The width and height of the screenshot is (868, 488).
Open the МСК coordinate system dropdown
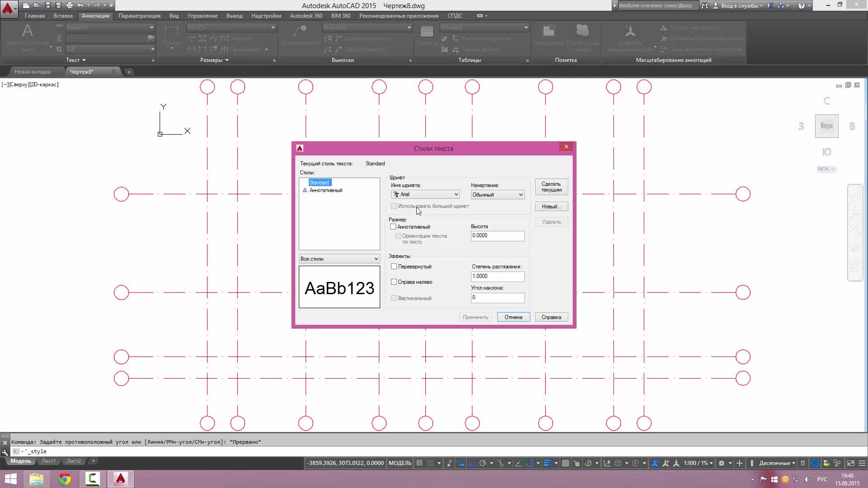[826, 169]
